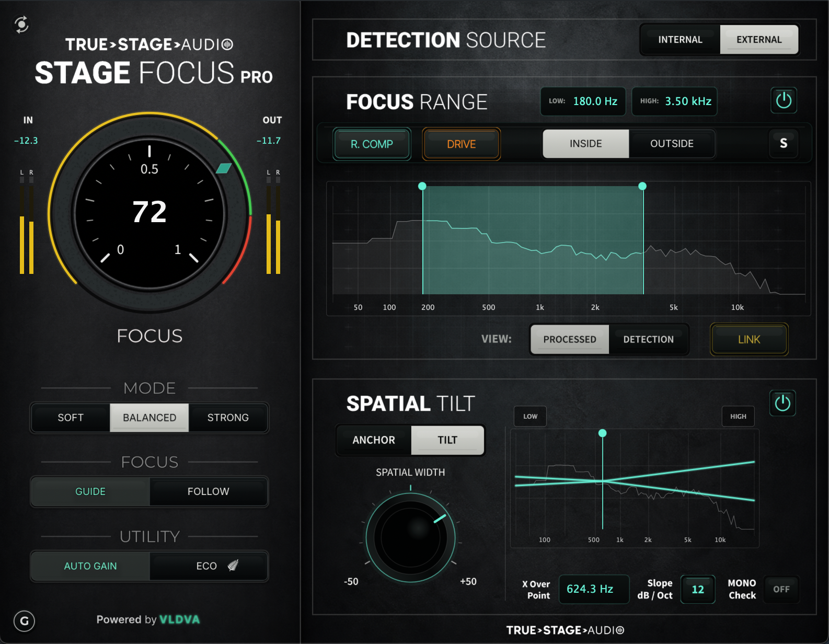Click the True Stage Audio logo at bottom
The image size is (829, 644).
point(565,630)
